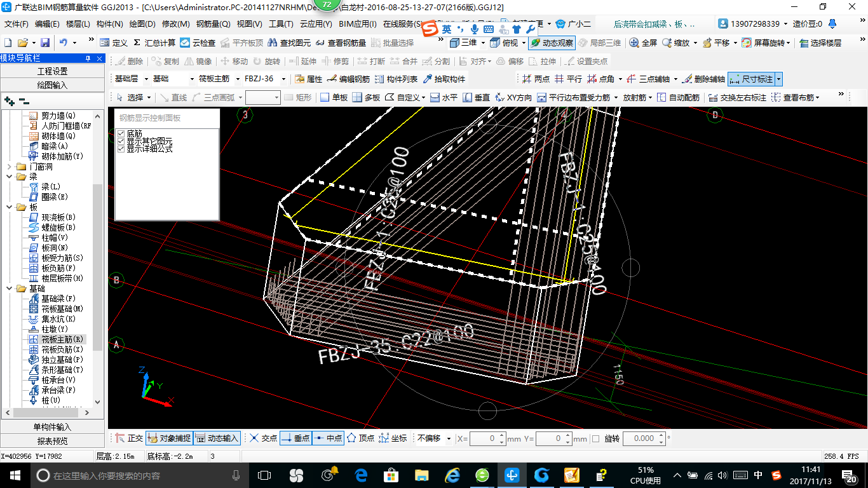Open 钢筋量(Q) menu
Viewport: 868px width, 488px height.
213,24
